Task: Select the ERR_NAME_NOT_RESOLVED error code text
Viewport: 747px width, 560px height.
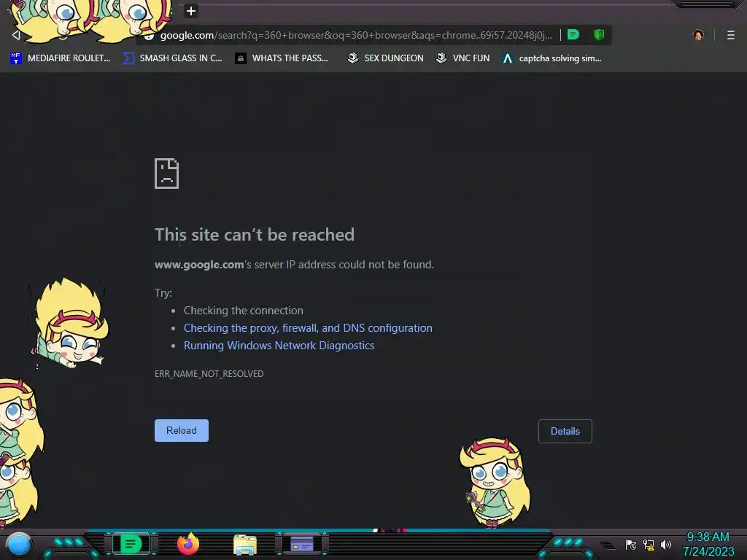Action: pyautogui.click(x=209, y=374)
